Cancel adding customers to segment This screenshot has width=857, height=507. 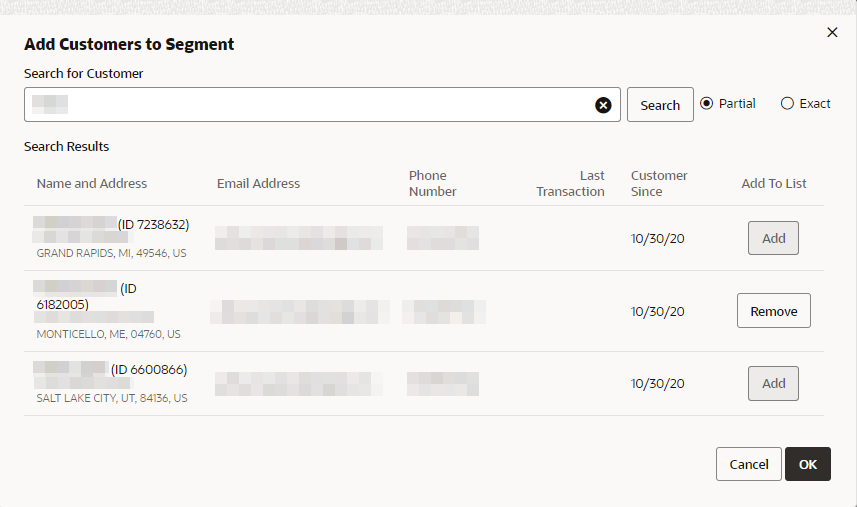point(748,464)
